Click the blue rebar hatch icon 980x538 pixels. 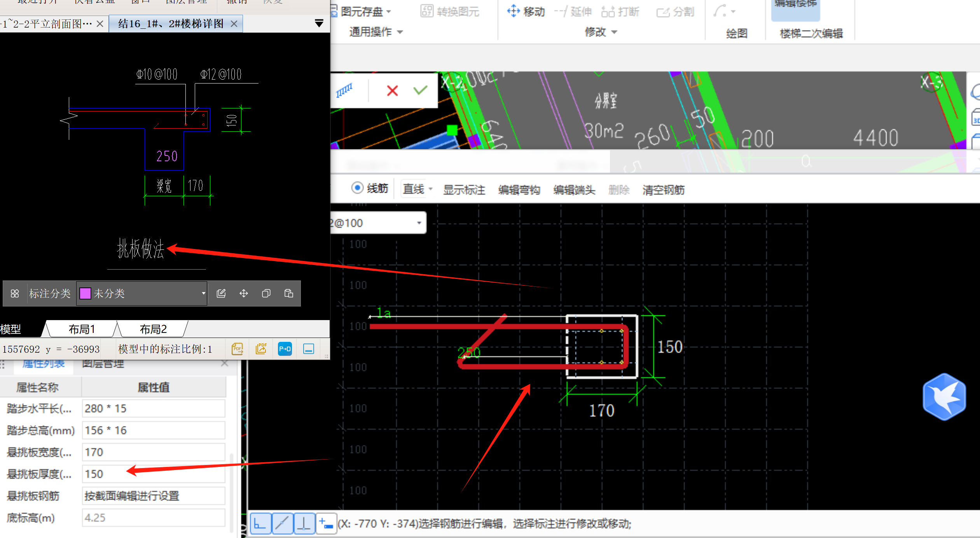(x=344, y=91)
